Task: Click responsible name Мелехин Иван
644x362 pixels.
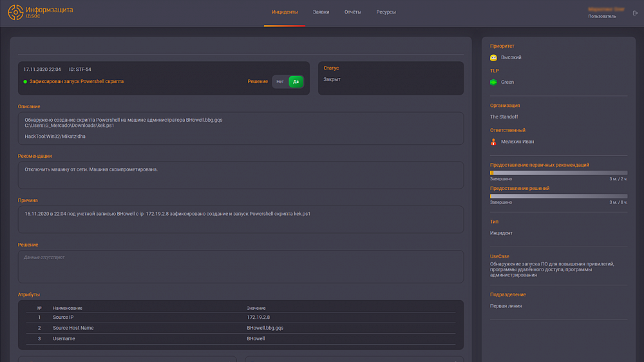Action: point(518,141)
